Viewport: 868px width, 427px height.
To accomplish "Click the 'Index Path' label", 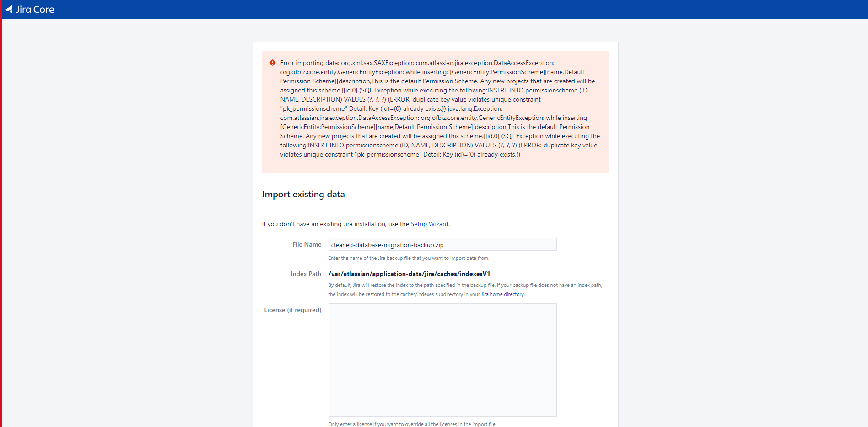I will tap(306, 274).
